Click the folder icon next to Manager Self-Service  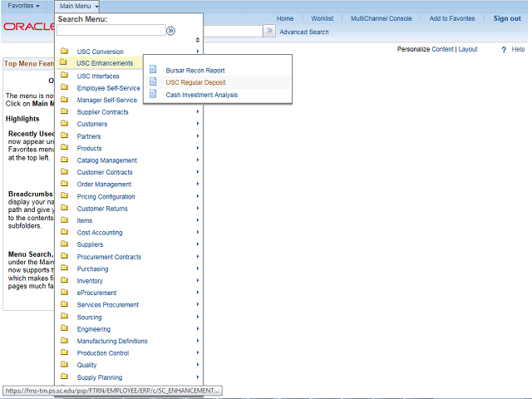click(x=65, y=100)
